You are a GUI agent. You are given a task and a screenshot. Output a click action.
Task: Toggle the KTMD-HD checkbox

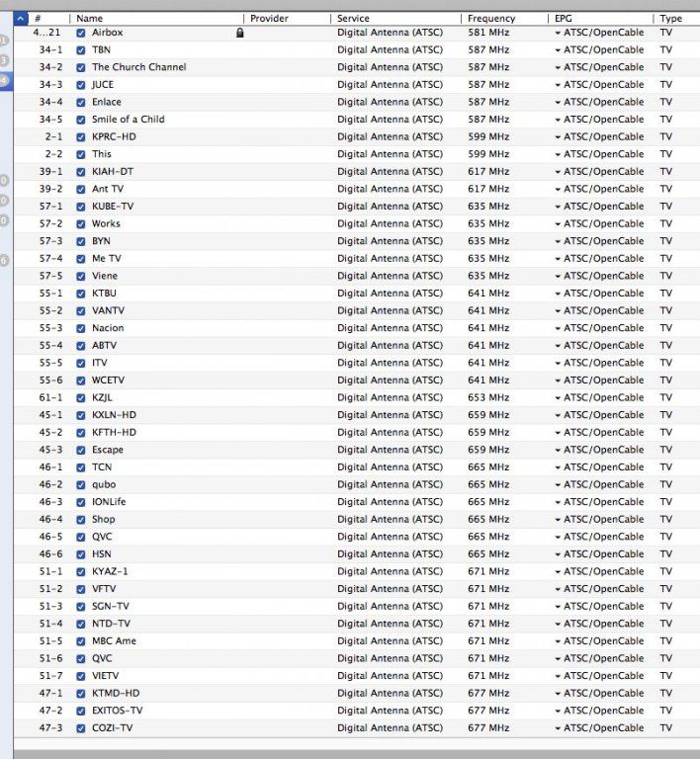(81, 694)
